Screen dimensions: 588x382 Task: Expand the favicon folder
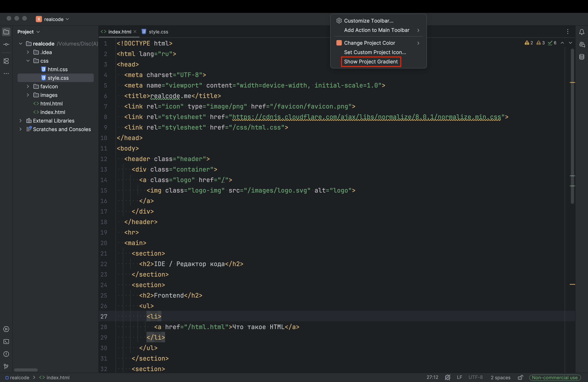28,87
